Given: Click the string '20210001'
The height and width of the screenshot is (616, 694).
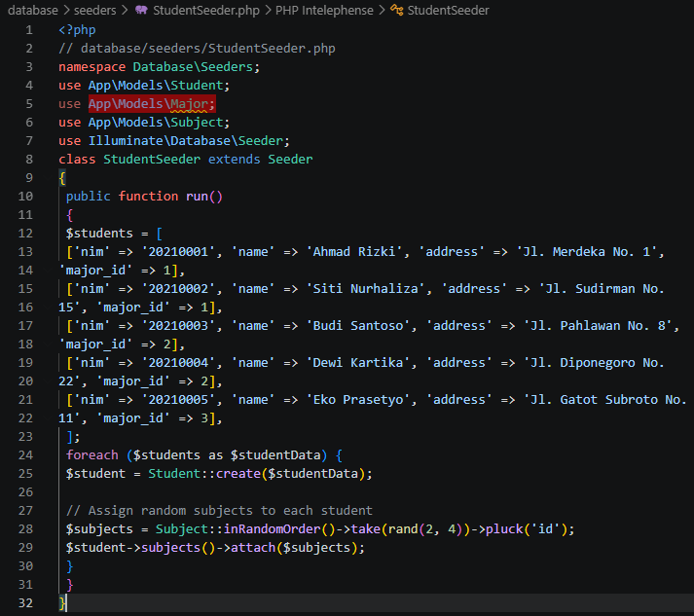Looking at the screenshot, I should (x=178, y=252).
